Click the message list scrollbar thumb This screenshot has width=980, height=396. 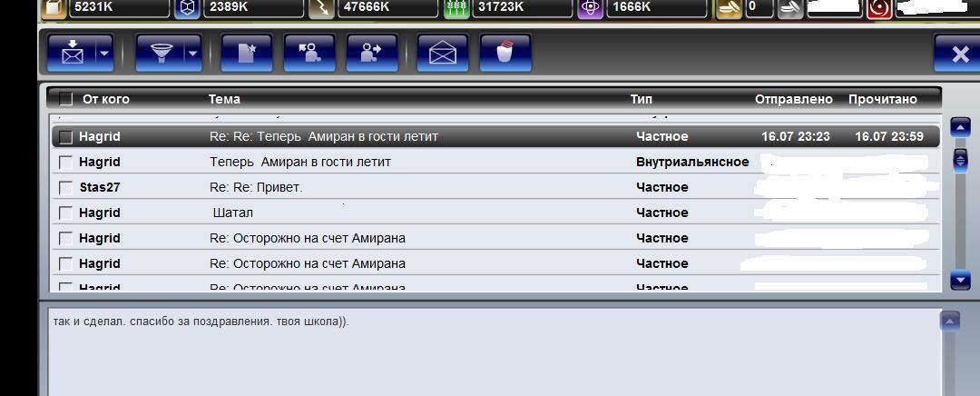point(960,160)
